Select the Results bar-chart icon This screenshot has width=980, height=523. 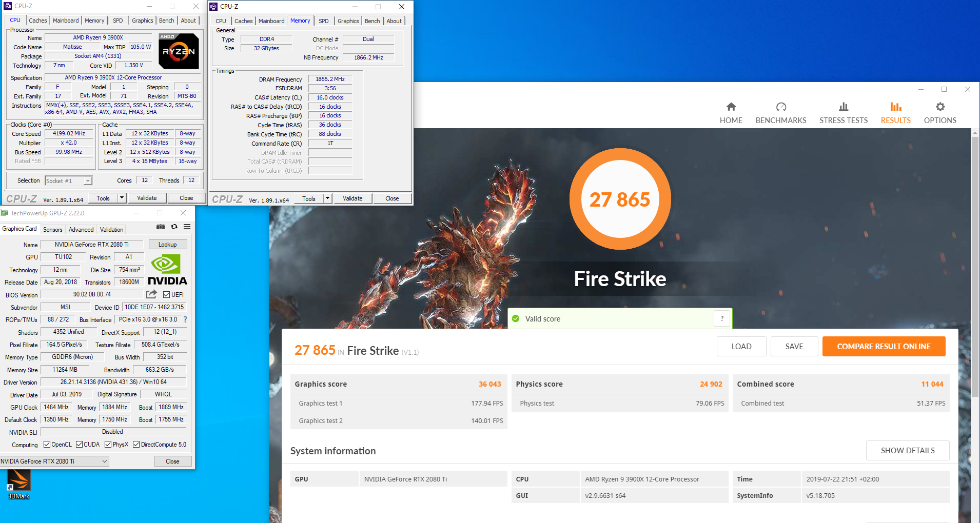pyautogui.click(x=896, y=107)
